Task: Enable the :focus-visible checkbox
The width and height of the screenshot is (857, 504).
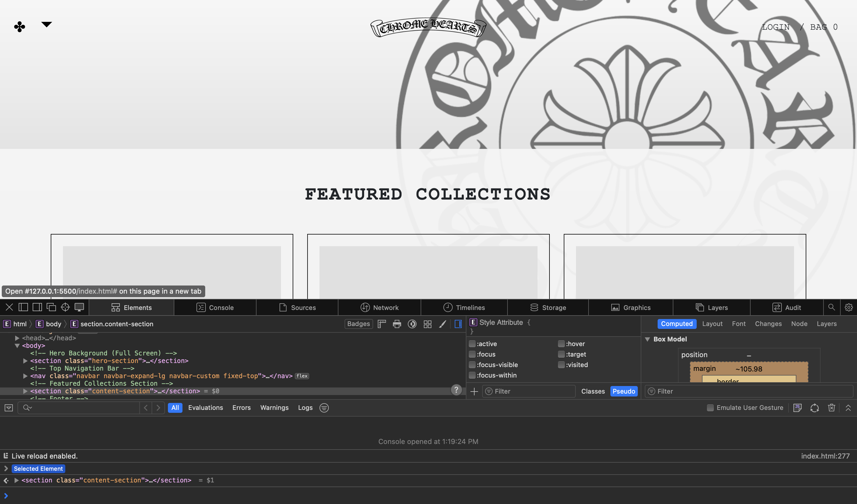Action: [x=472, y=365]
